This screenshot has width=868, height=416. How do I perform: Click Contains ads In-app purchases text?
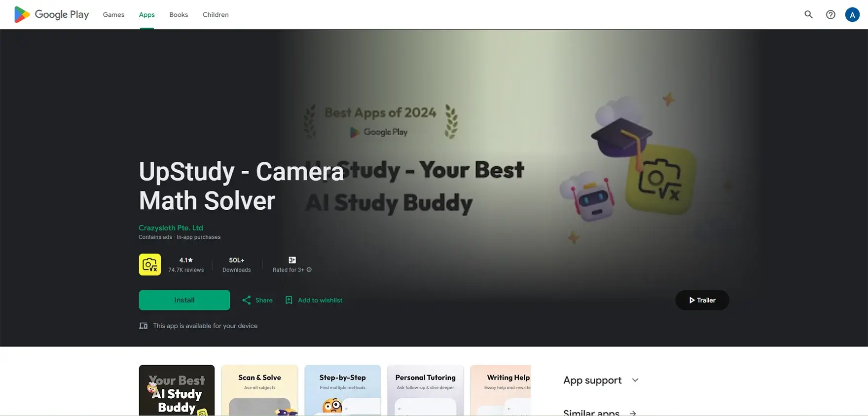[x=180, y=237]
